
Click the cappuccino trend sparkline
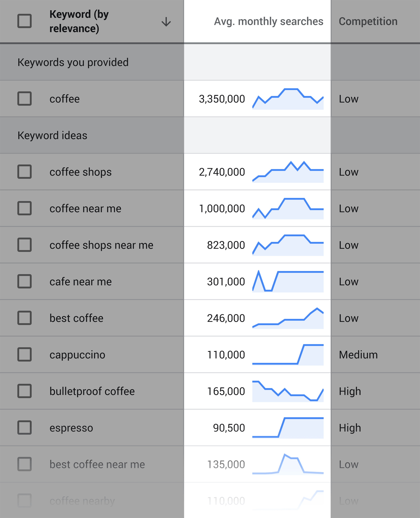coord(288,355)
